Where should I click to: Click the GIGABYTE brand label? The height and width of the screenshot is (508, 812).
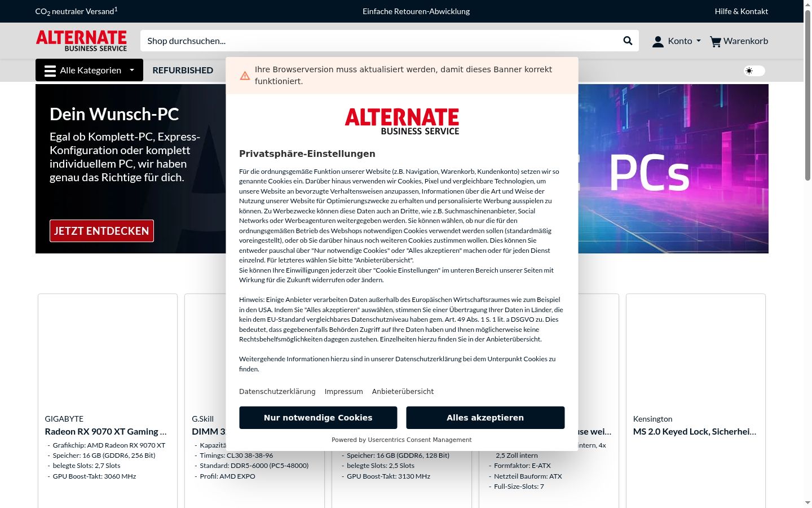(x=64, y=419)
